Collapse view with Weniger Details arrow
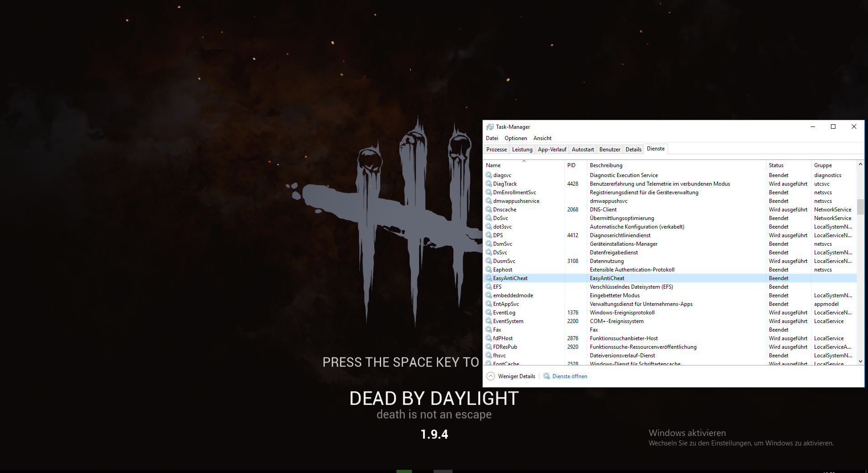Screen dimensions: 868x473 491,376
